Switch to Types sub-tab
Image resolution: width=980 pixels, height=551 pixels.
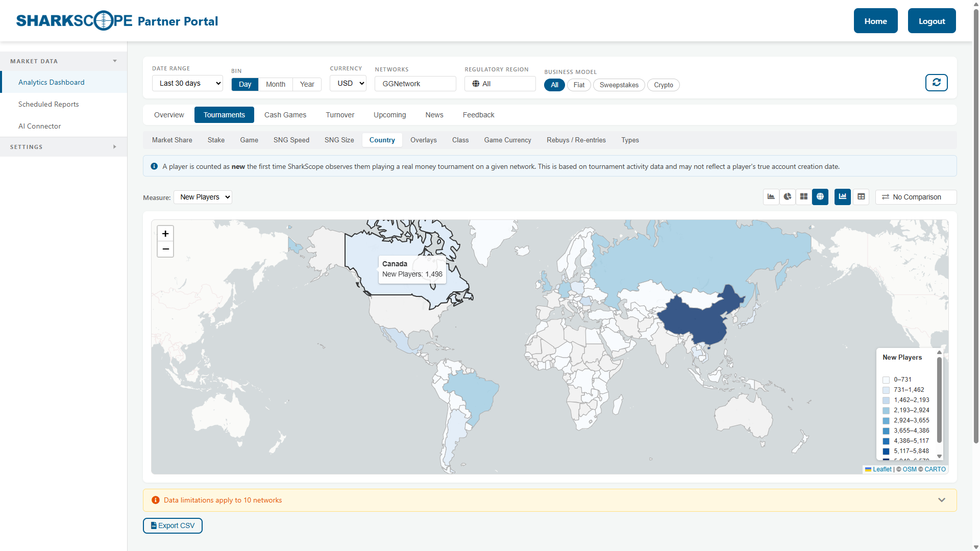click(x=630, y=140)
